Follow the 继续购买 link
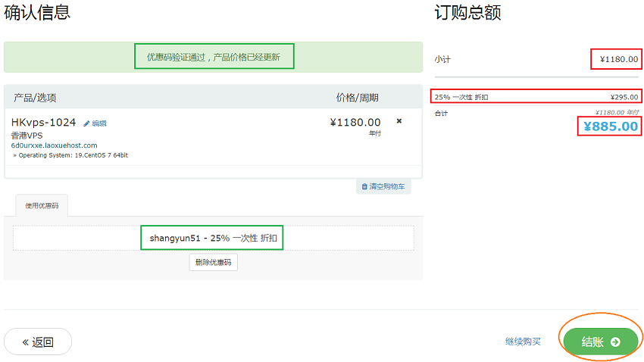 point(523,342)
